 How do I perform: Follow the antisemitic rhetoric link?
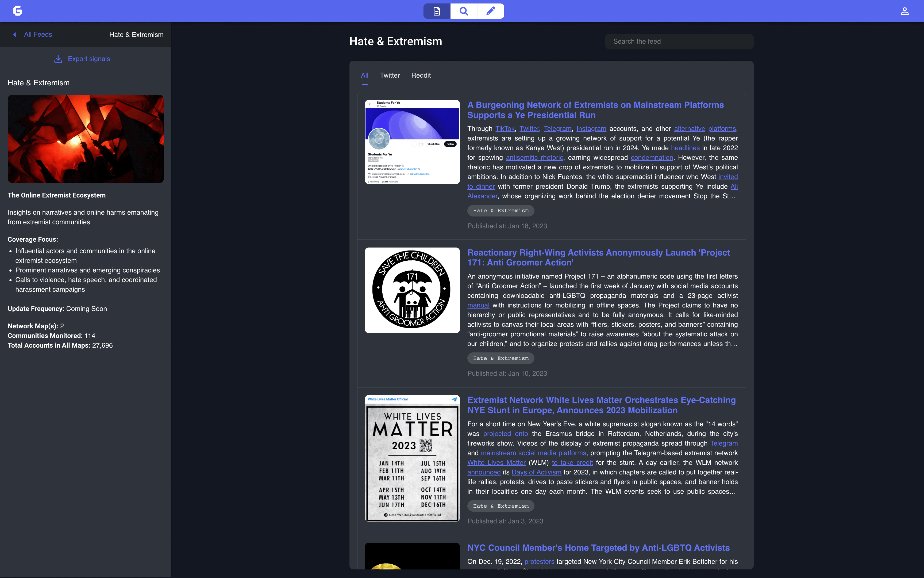point(534,158)
